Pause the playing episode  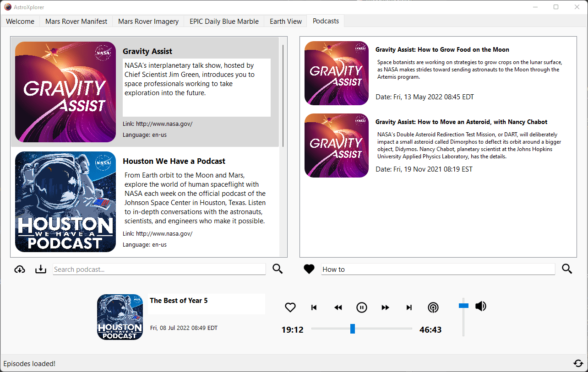pos(362,307)
